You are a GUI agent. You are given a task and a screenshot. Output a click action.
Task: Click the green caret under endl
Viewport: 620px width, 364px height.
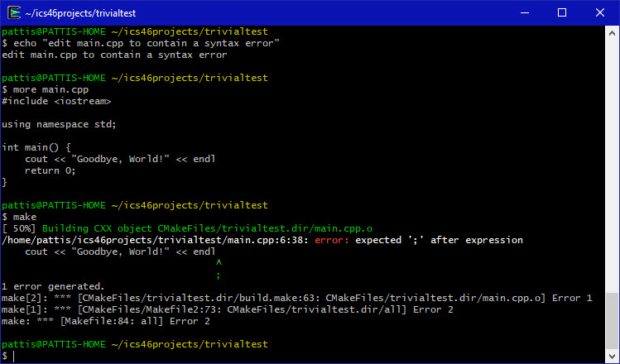pos(218,263)
